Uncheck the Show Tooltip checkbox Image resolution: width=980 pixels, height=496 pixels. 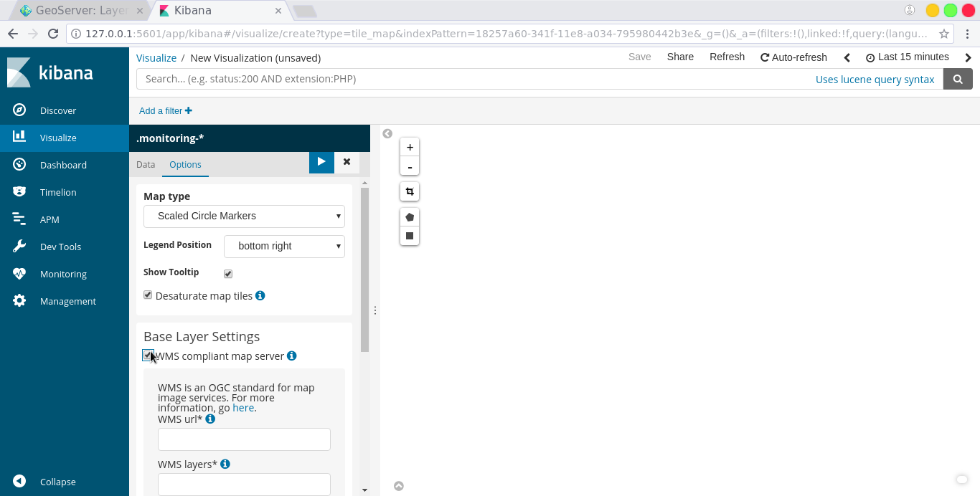pos(228,274)
